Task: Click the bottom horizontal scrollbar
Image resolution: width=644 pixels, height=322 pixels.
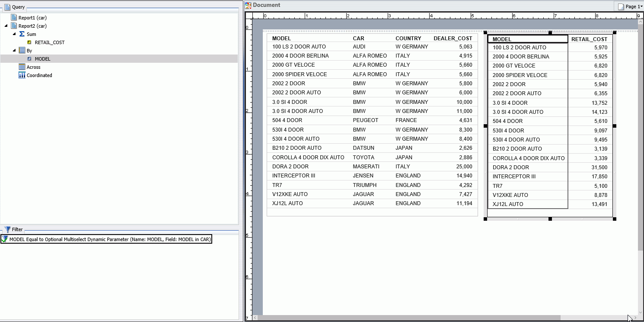Action: [432, 317]
